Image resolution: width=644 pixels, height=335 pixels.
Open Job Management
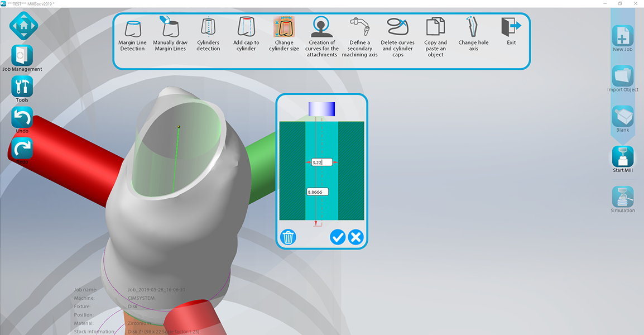click(22, 59)
